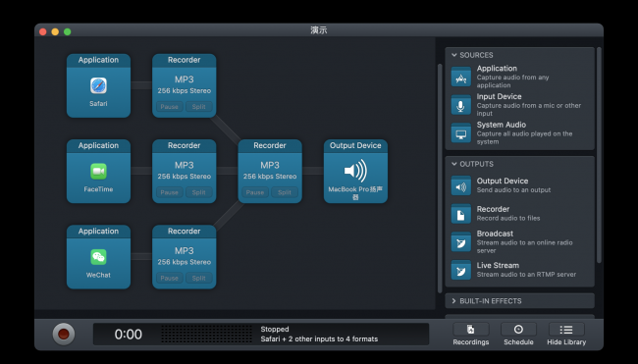Select the Input Device microphone icon
638x364 pixels.
tap(461, 105)
